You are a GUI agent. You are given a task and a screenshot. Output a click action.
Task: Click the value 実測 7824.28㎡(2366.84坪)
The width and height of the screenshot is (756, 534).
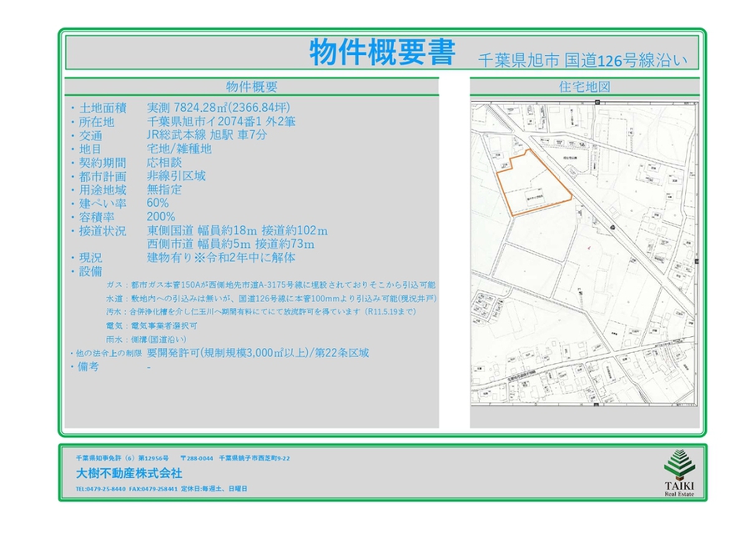pyautogui.click(x=219, y=108)
